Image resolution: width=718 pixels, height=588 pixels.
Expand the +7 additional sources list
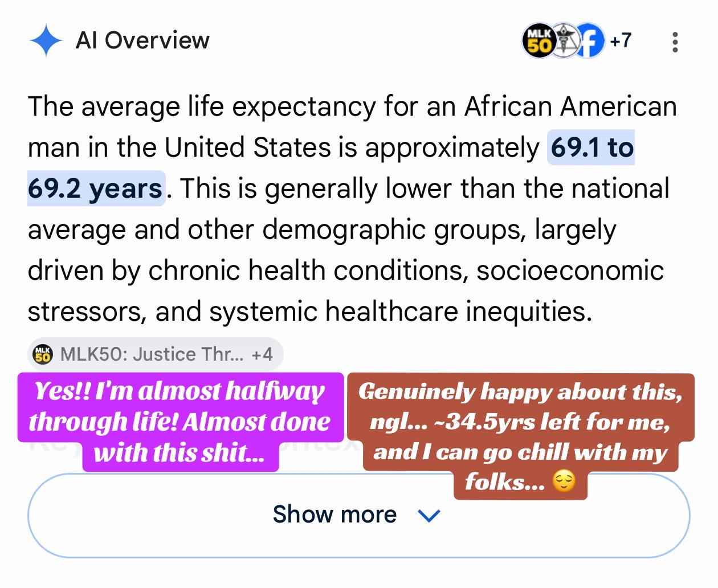(621, 40)
